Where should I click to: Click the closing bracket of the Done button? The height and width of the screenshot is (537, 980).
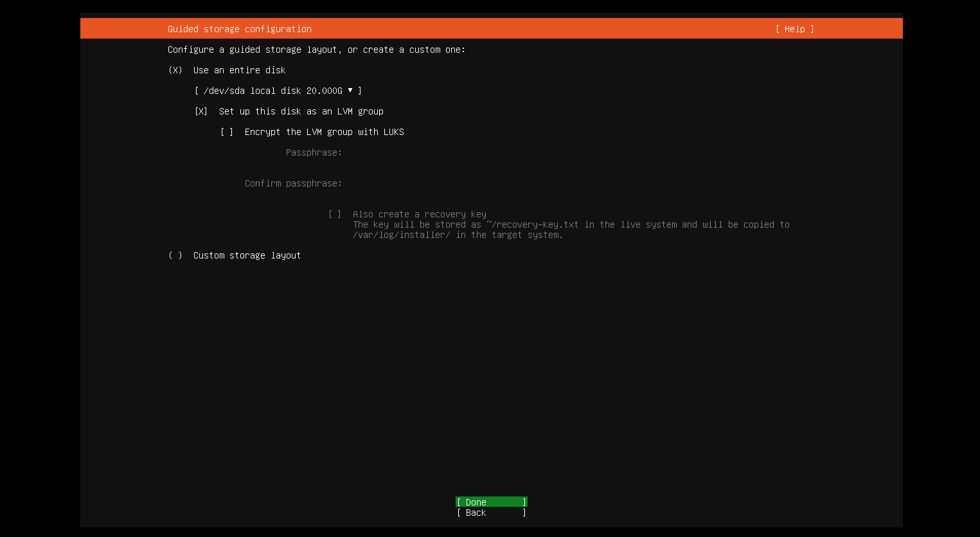tap(524, 502)
